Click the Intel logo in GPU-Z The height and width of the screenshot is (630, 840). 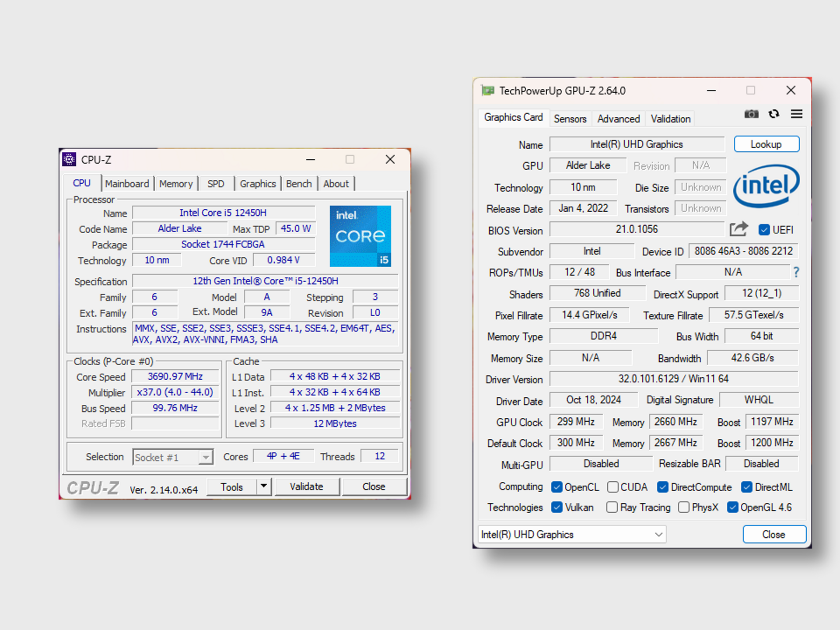[766, 186]
